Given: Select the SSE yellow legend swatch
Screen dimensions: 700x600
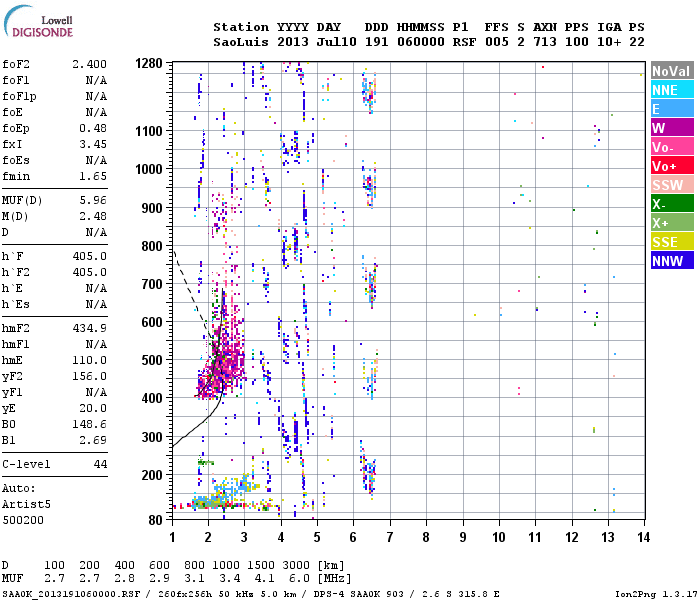Looking at the screenshot, I should tap(672, 242).
